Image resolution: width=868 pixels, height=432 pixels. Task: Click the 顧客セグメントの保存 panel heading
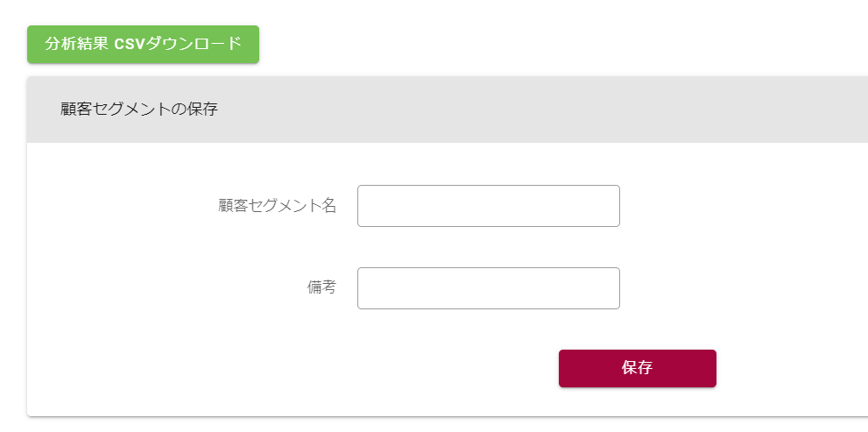pyautogui.click(x=139, y=110)
